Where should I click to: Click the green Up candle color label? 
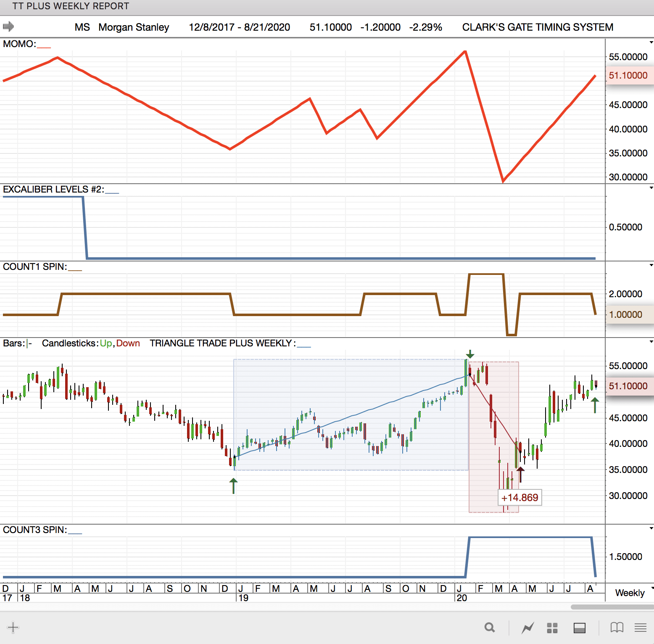pyautogui.click(x=106, y=343)
